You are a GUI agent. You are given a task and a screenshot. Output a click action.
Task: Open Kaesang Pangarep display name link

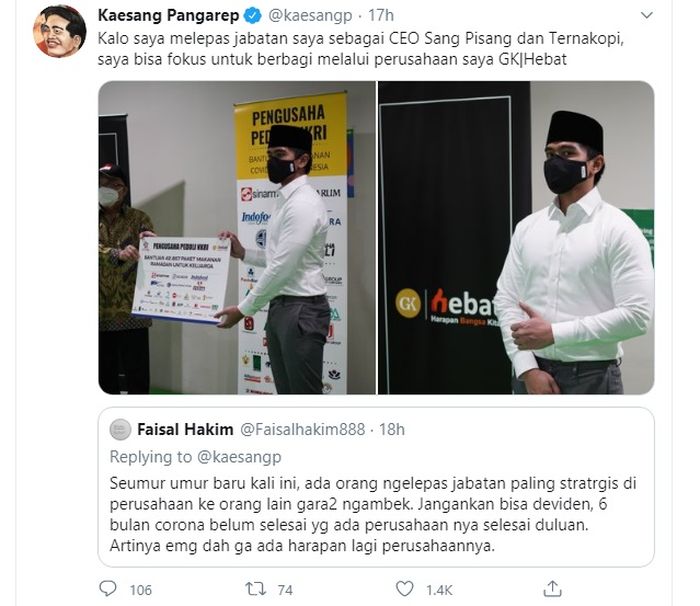click(x=168, y=16)
